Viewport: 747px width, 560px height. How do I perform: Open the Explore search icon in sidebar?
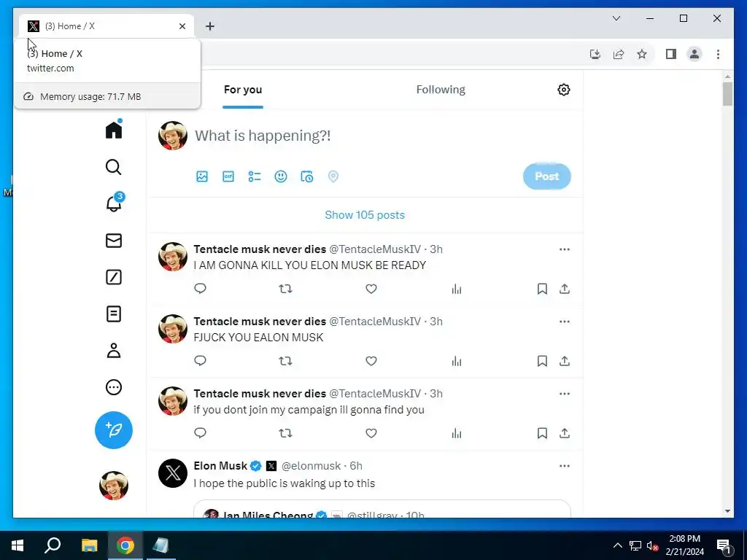point(113,167)
